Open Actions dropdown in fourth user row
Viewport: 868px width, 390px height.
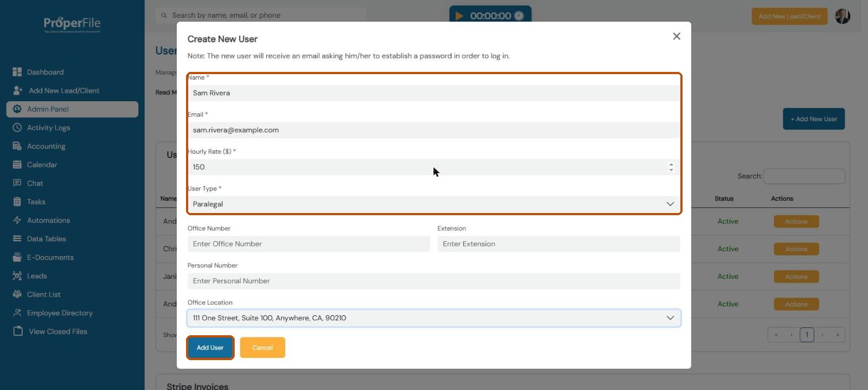pos(796,304)
